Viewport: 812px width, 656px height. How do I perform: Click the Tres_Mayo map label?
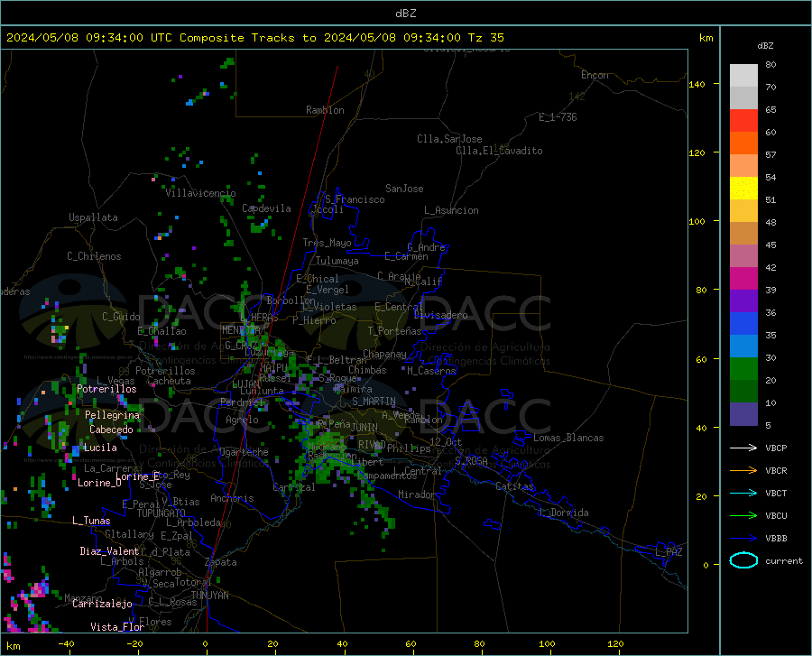pos(327,243)
